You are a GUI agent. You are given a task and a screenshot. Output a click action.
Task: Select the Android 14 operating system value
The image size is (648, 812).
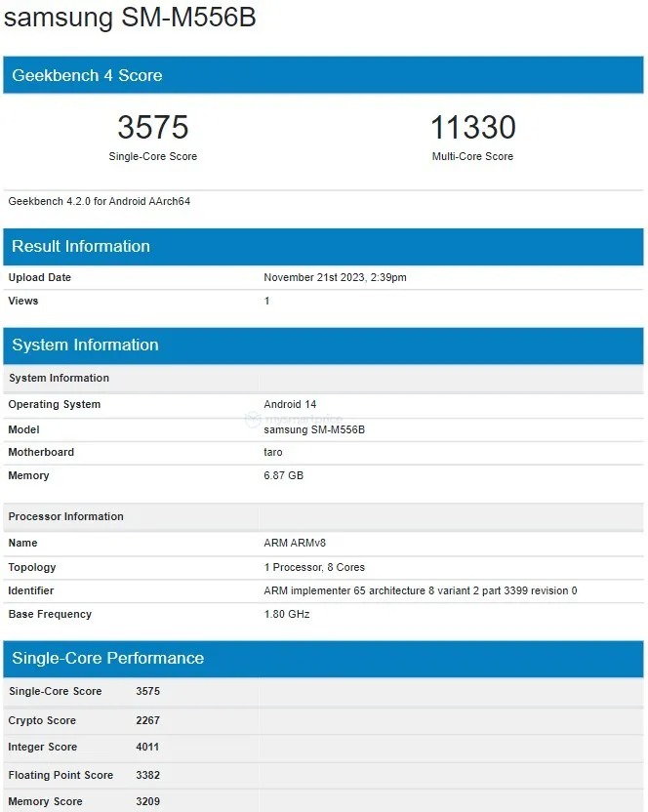click(290, 404)
